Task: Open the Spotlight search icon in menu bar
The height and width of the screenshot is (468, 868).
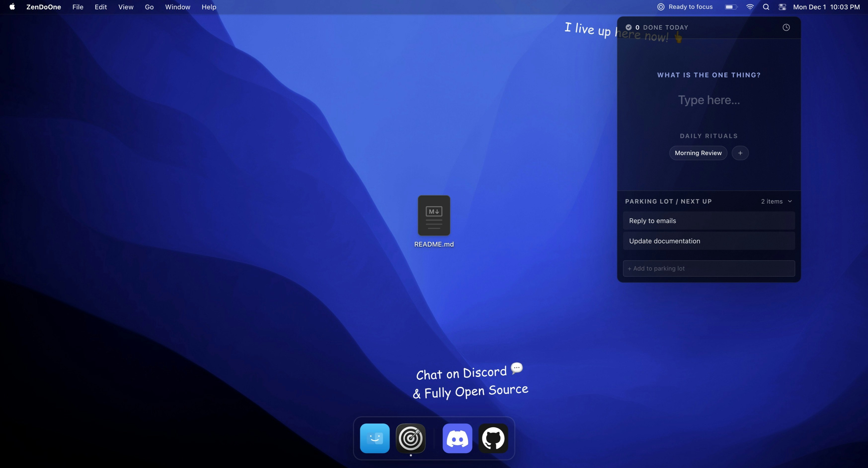Action: point(766,7)
